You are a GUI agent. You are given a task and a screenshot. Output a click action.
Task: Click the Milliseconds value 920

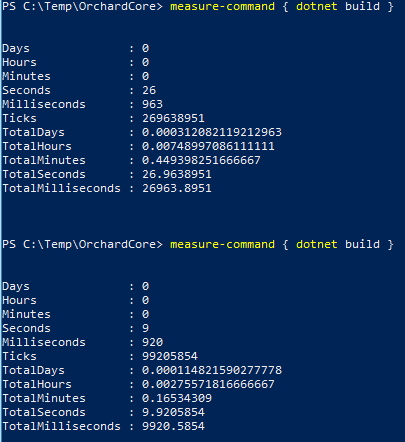click(x=152, y=342)
